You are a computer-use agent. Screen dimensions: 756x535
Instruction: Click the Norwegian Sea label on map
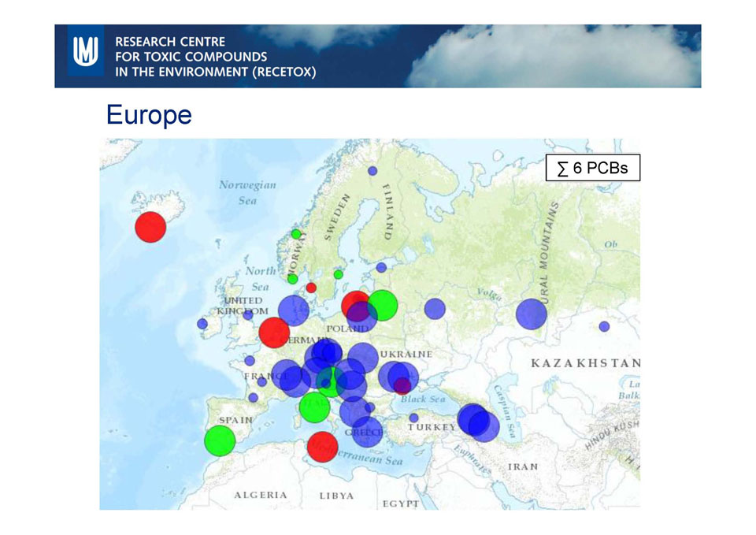tap(248, 192)
